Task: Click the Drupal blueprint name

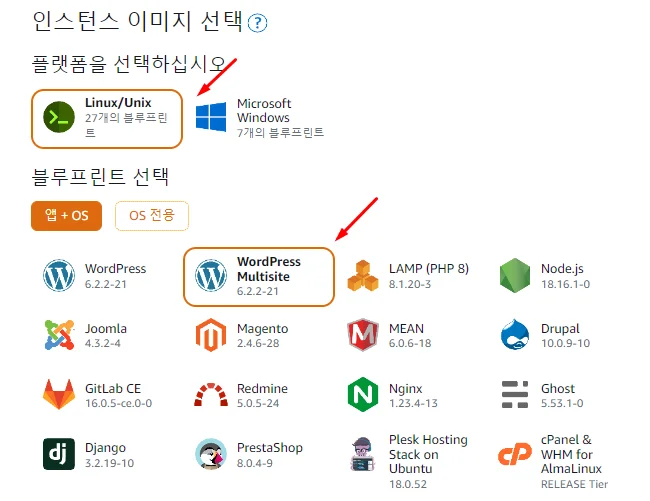Action: tap(560, 329)
